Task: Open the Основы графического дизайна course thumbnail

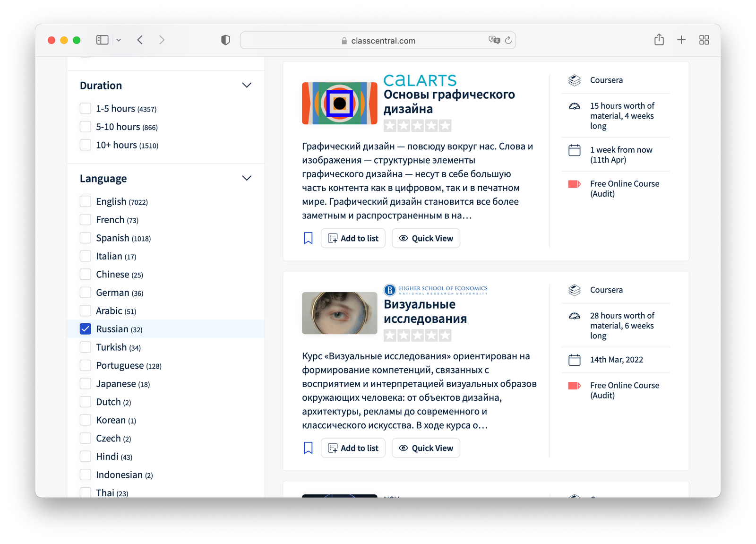Action: coord(340,103)
